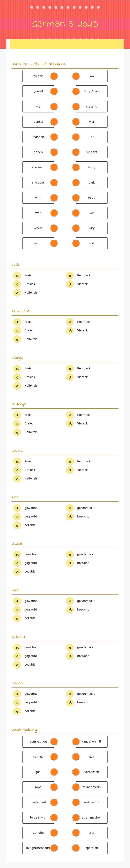Click the small square on the yellow header bar
Screen dimensions: 130x868
[x=118, y=44]
